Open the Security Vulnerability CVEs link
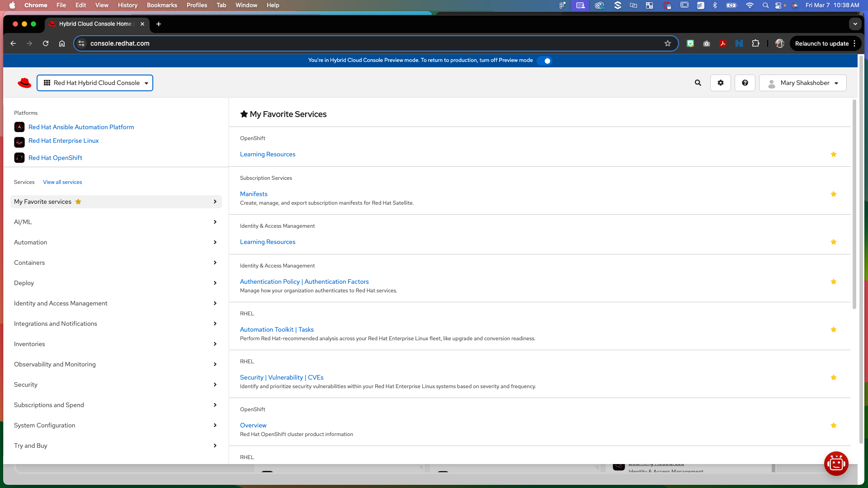Viewport: 868px width, 488px height. pyautogui.click(x=282, y=377)
